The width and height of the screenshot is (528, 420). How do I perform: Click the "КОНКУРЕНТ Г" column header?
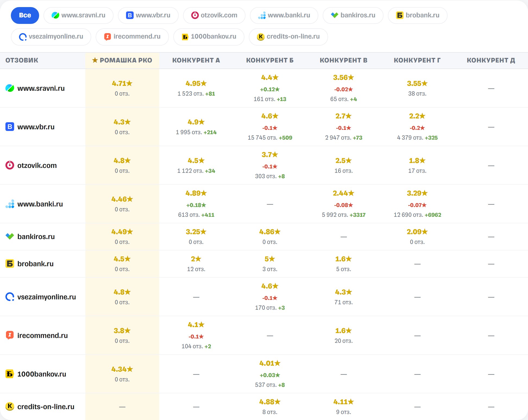click(x=417, y=60)
